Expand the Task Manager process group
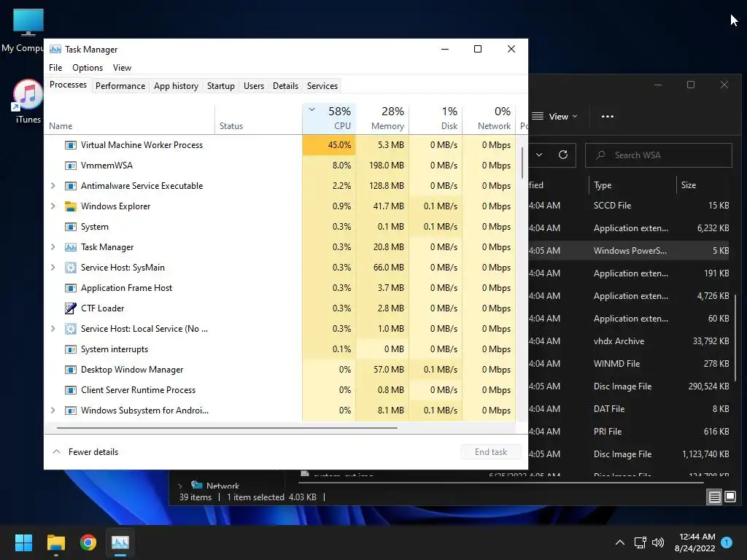747x560 pixels. 53,247
